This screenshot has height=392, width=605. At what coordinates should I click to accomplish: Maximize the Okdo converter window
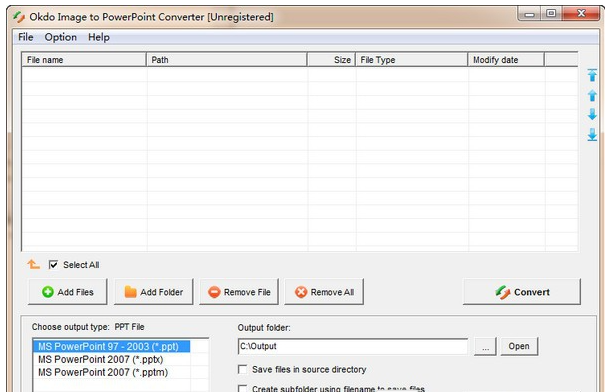(551, 14)
